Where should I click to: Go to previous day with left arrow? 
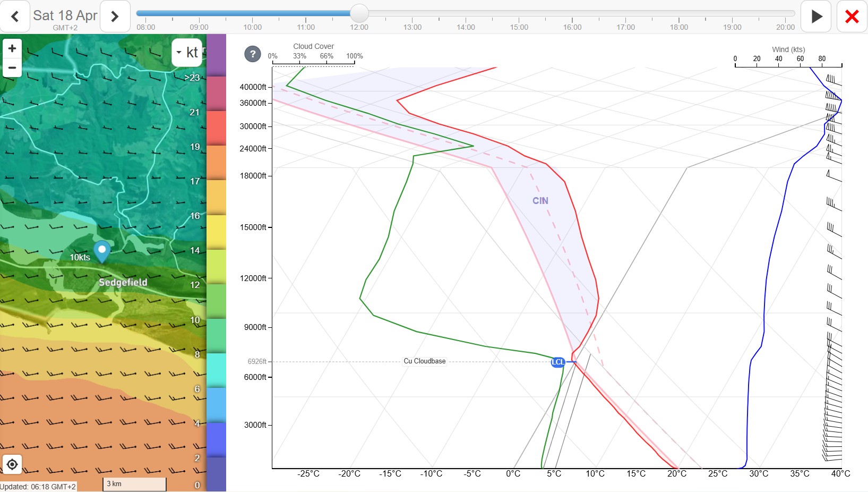tap(15, 16)
